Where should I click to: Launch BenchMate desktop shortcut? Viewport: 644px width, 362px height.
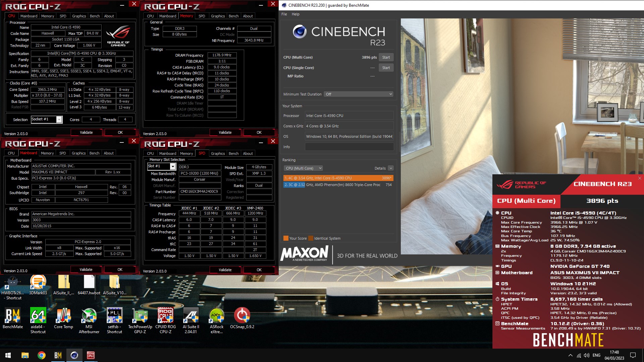tap(13, 318)
